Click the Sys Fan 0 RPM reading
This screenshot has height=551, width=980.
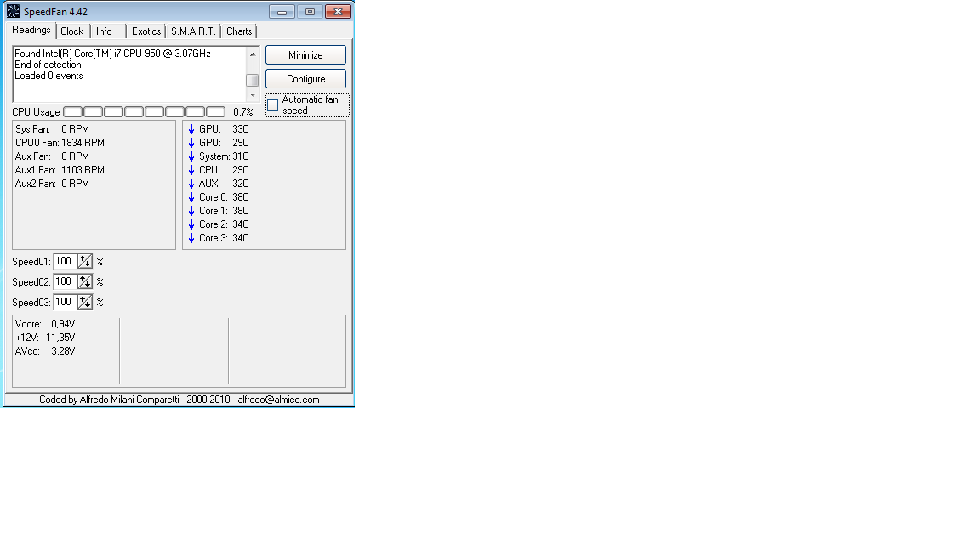pyautogui.click(x=53, y=129)
